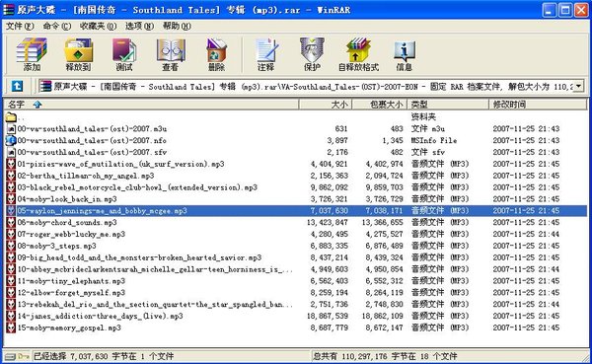This screenshot has width=592, height=364.
Task: Click the 添加 (Add) toolbar icon
Action: pos(32,55)
